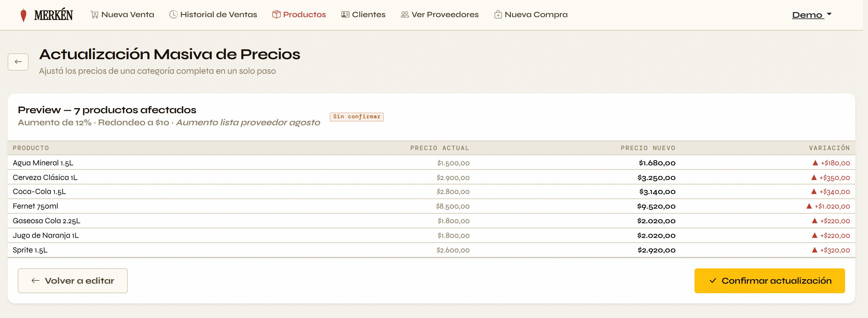Select the Jugo de Naranja 1L product name

[x=46, y=235]
